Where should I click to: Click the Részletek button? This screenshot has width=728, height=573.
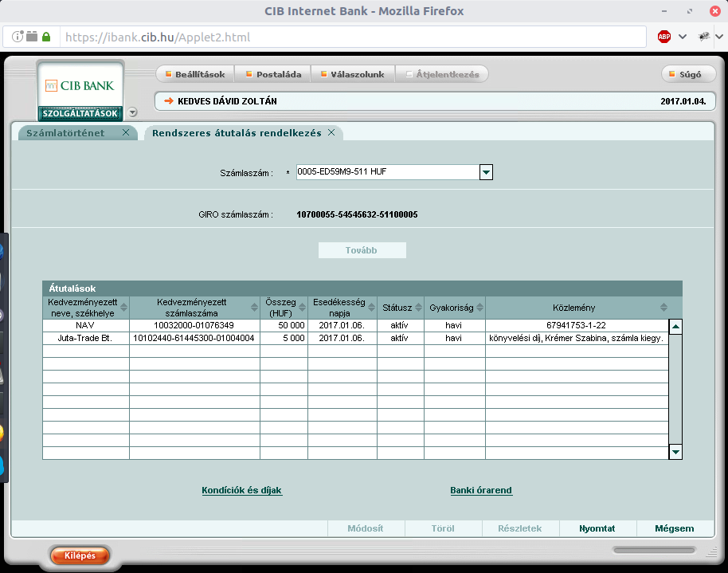click(520, 528)
